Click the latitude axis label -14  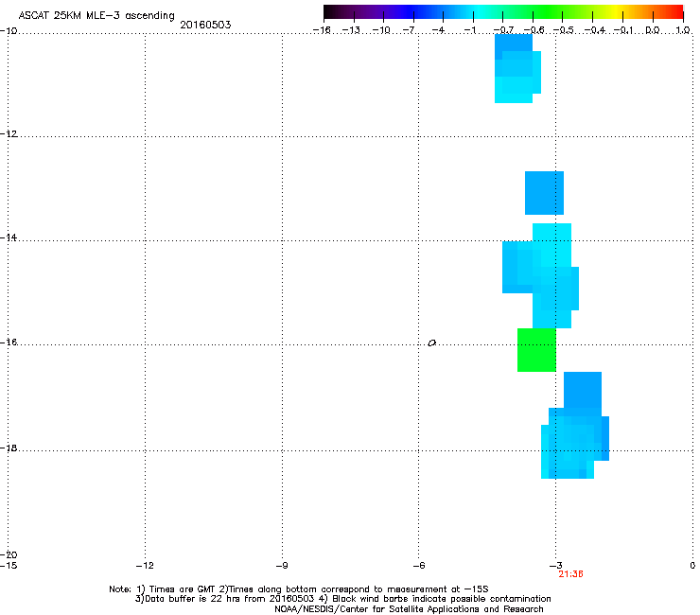click(8, 237)
